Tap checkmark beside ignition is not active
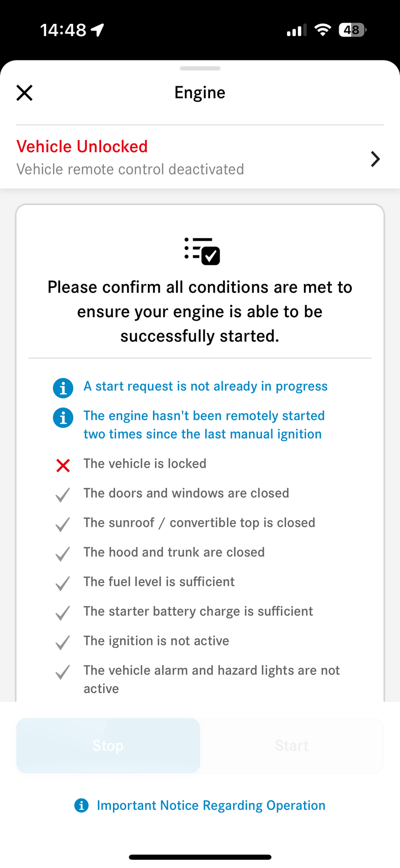 (x=63, y=643)
